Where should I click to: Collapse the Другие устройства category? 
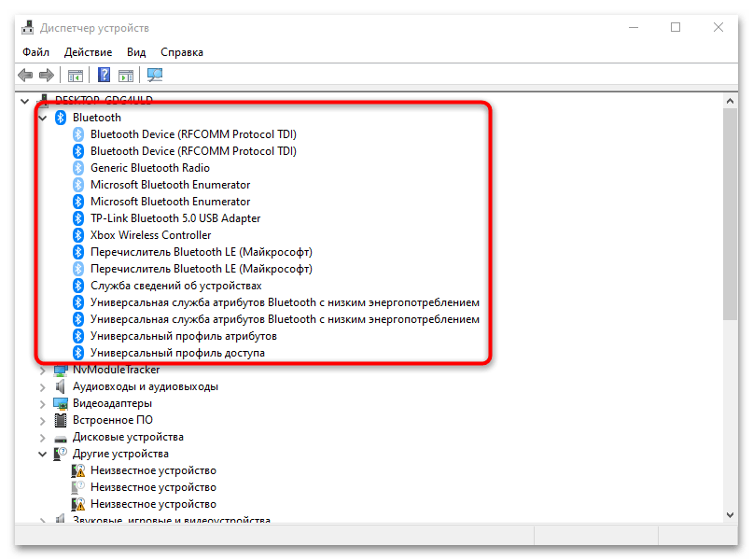[42, 454]
